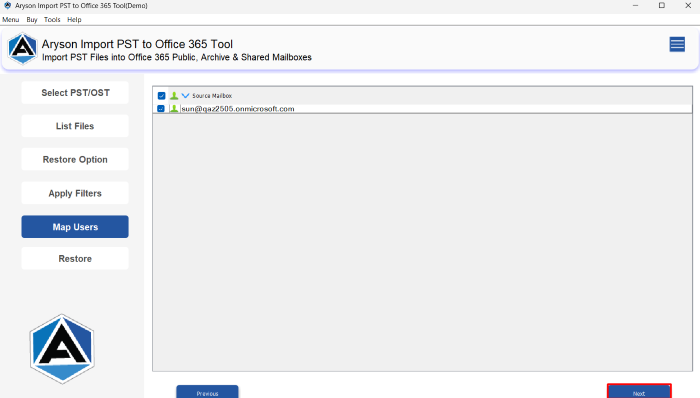The height and width of the screenshot is (398, 700).
Task: Select the Map Users step
Action: pos(75,227)
